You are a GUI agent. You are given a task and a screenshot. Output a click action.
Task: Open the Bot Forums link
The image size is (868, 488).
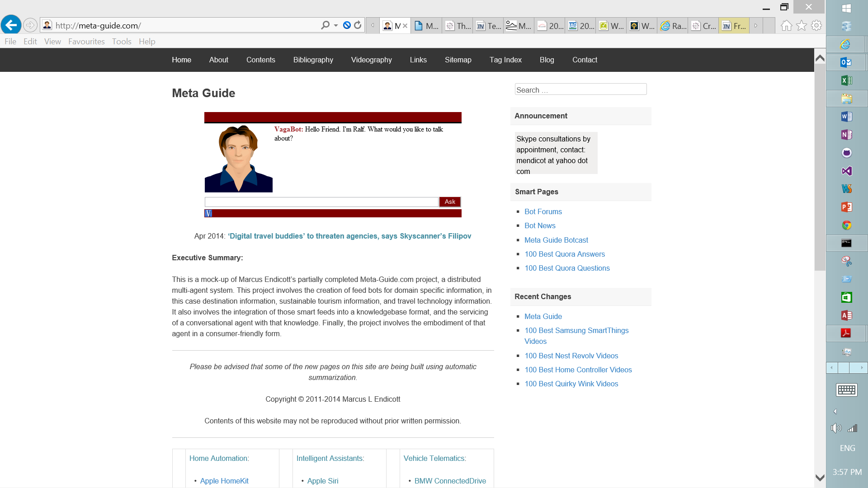(543, 211)
